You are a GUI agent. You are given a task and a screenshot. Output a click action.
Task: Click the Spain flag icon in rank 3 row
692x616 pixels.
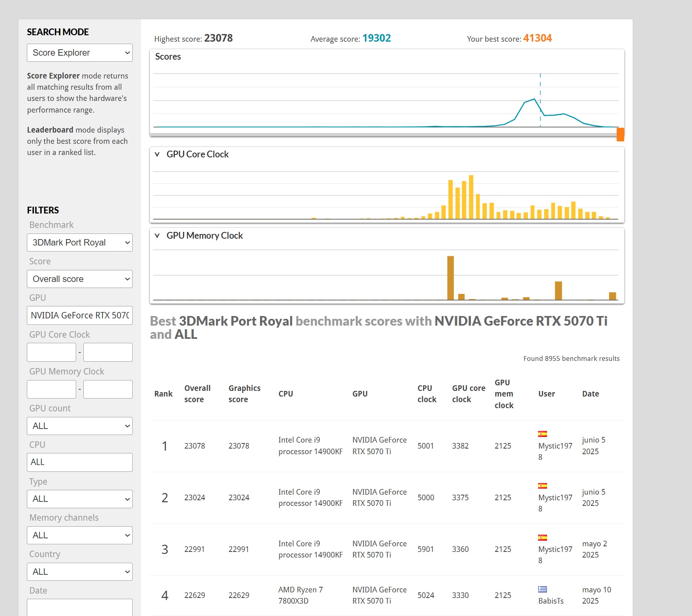coord(543,537)
